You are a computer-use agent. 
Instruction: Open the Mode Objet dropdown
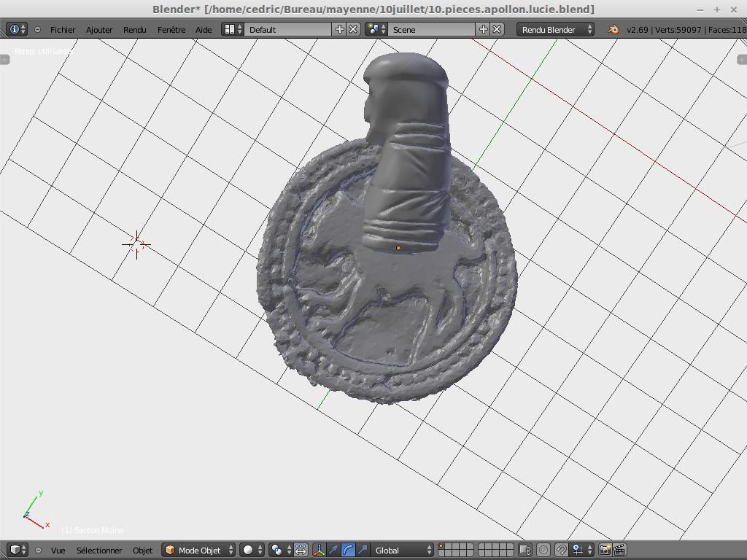(x=198, y=550)
